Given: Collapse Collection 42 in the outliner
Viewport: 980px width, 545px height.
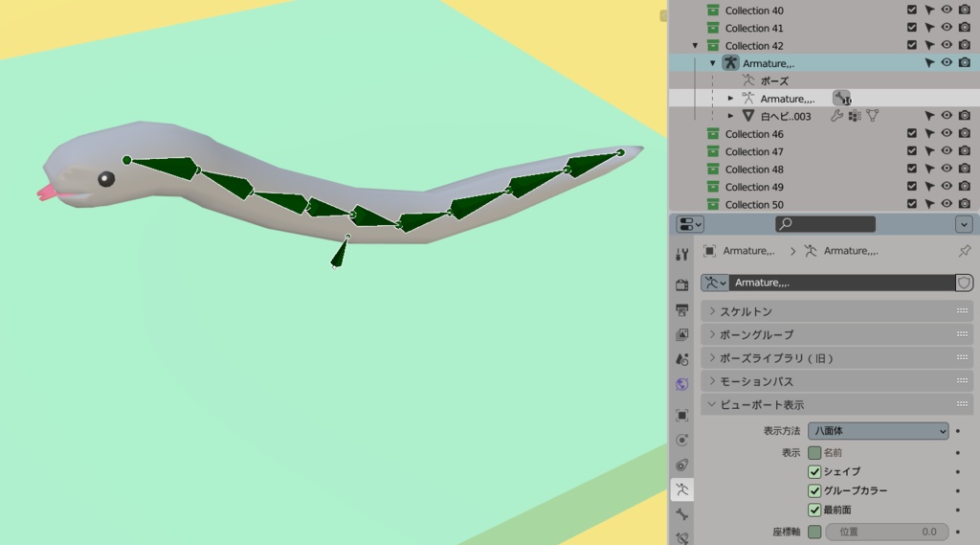Looking at the screenshot, I should [x=695, y=46].
